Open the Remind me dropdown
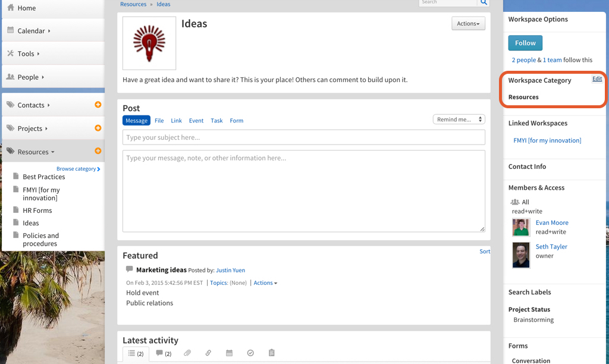The height and width of the screenshot is (364, 609). click(x=459, y=120)
